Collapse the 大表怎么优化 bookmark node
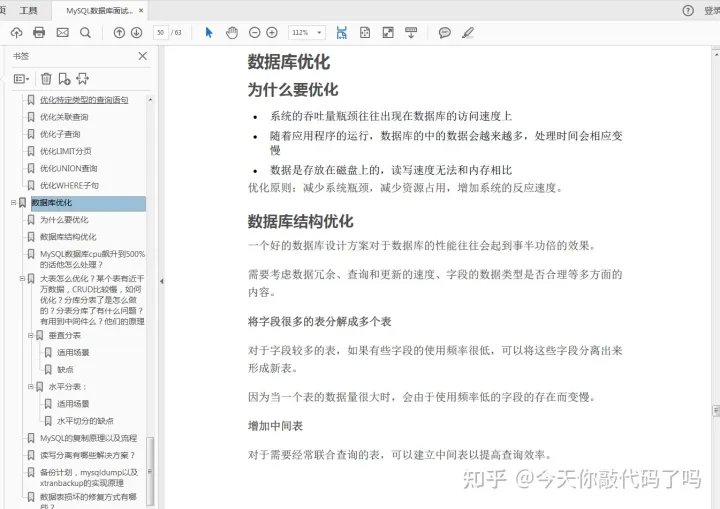This screenshot has height=509, width=720. pyautogui.click(x=22, y=278)
